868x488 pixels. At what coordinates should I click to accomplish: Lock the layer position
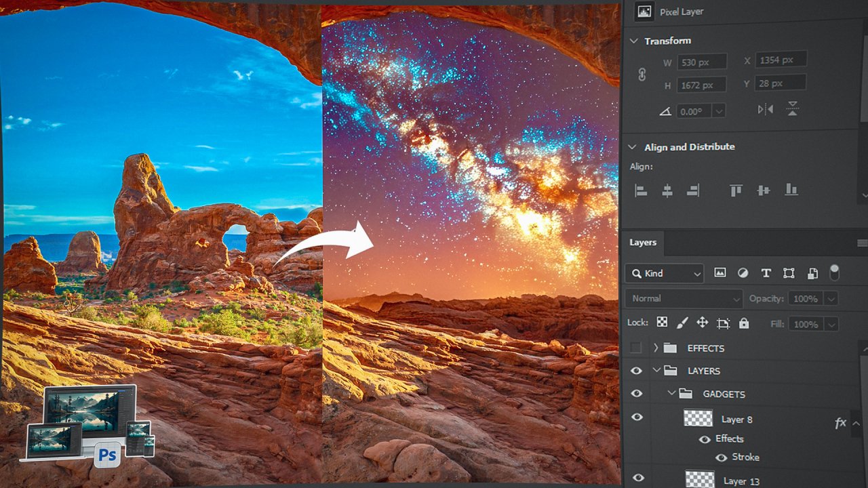pyautogui.click(x=703, y=323)
